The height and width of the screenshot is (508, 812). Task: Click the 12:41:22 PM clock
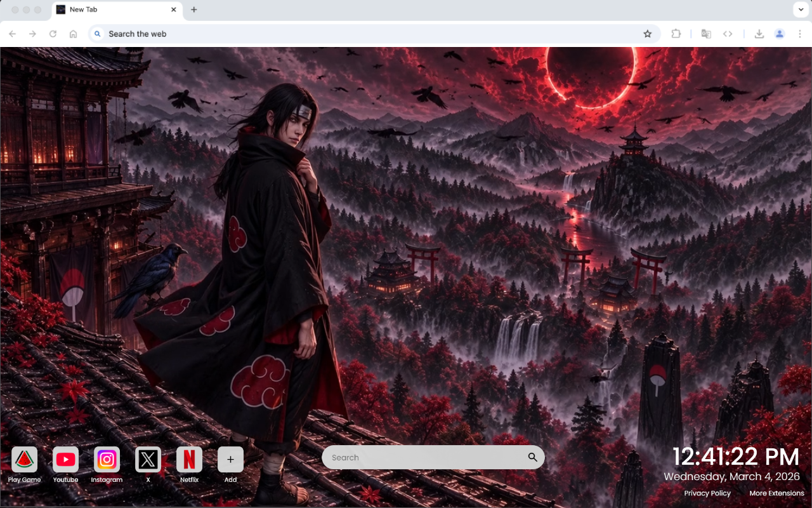(735, 457)
